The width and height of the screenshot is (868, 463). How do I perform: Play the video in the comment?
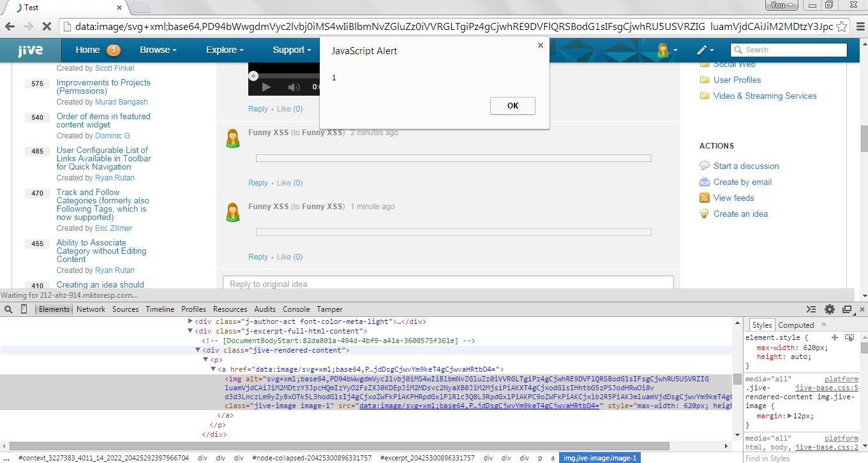point(266,87)
